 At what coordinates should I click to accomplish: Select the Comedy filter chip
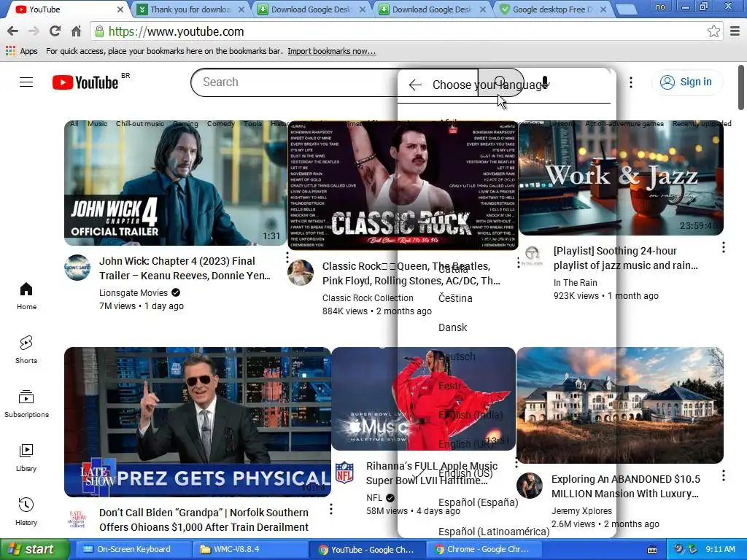[220, 124]
